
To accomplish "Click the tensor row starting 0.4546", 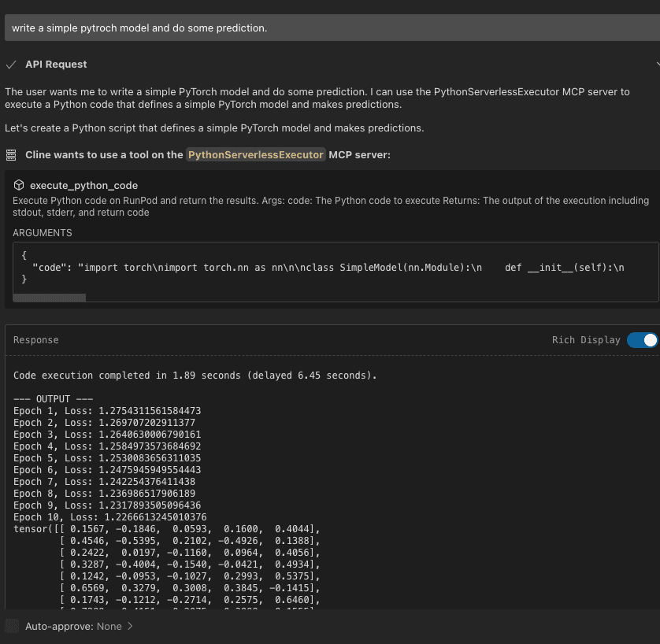I will [x=190, y=541].
